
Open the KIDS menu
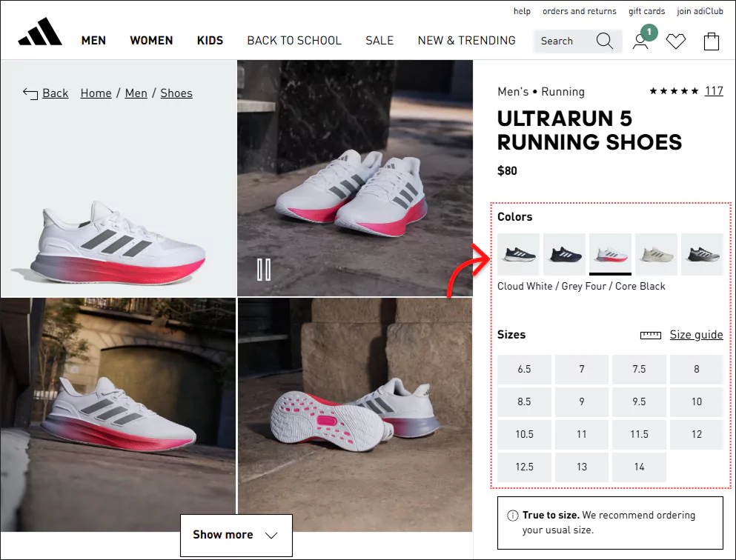click(210, 41)
